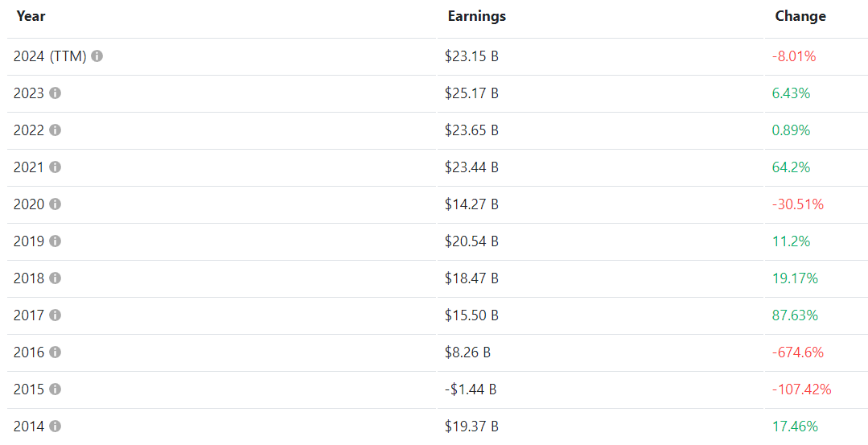
Task: Click the info icon beside 2016
Action: [55, 352]
